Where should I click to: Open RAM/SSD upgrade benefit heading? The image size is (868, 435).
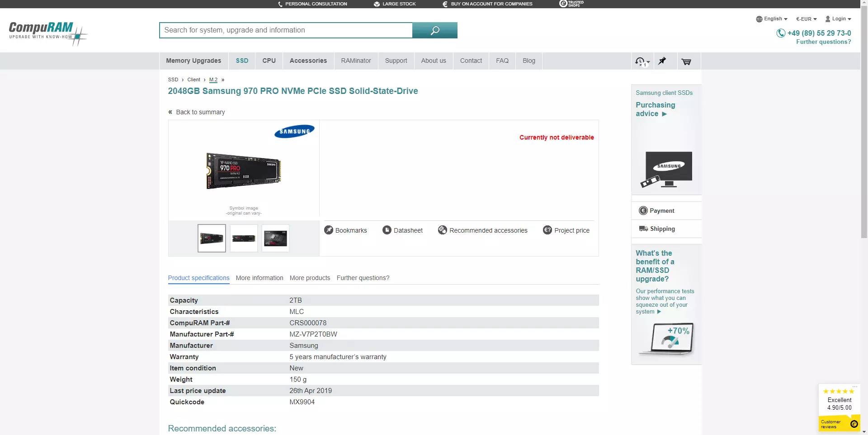655,266
